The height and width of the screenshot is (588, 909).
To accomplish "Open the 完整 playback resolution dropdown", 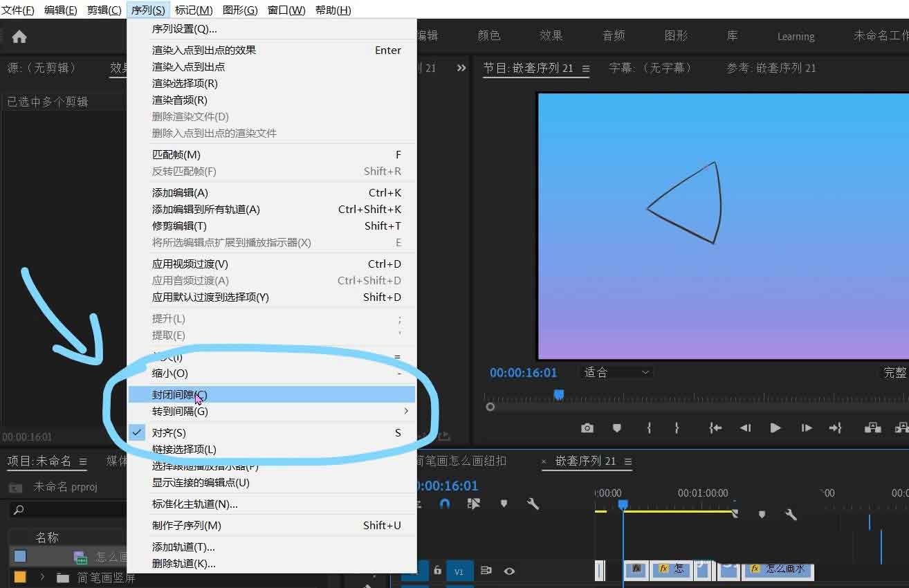I will coord(895,372).
